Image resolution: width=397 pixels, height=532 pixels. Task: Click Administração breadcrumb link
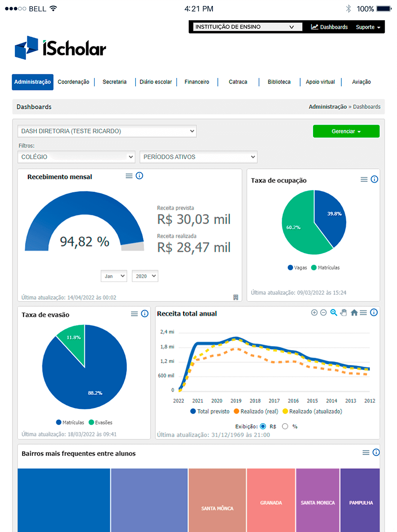328,107
